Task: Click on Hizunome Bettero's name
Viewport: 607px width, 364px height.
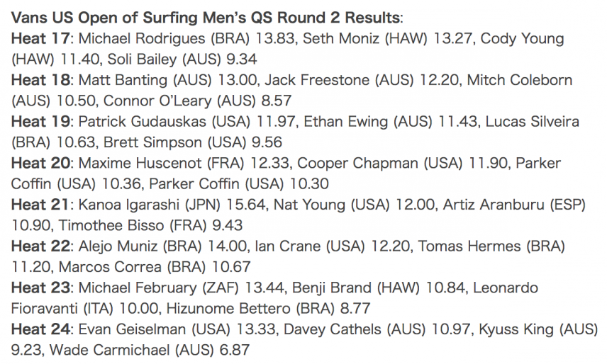Action: 228,309
